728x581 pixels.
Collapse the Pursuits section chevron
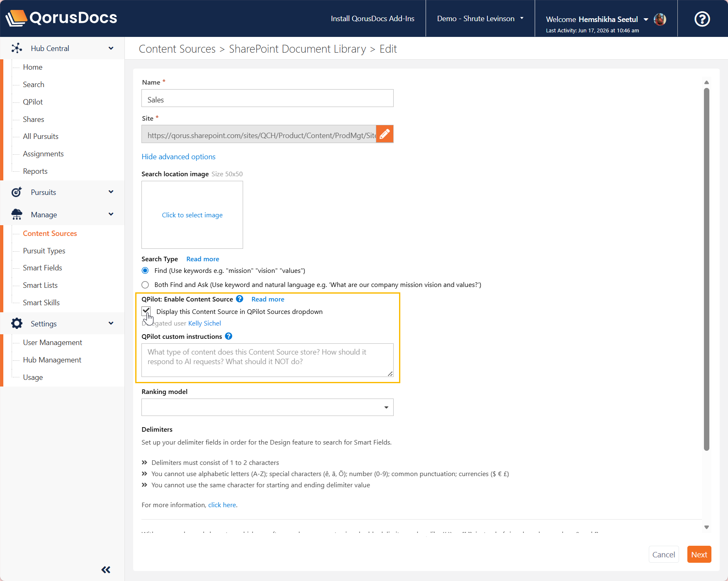111,192
